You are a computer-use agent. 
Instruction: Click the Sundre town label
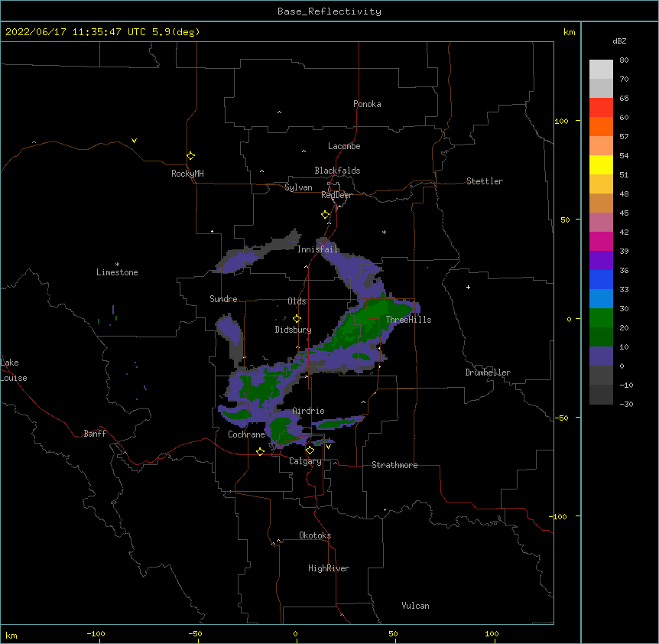pos(223,299)
